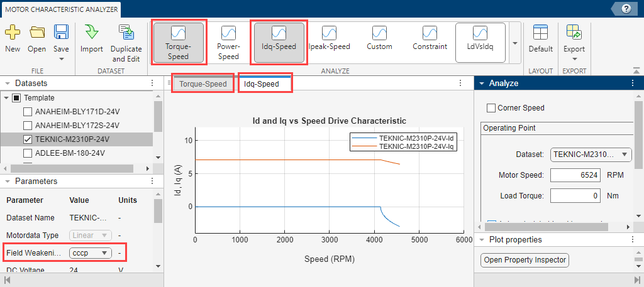Open the Operating Point Dataset dropdown
This screenshot has width=644, height=287.
point(591,154)
